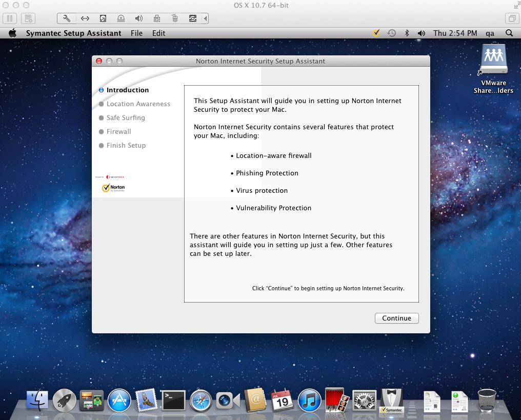
Task: Click the Continue button
Action: coord(396,318)
